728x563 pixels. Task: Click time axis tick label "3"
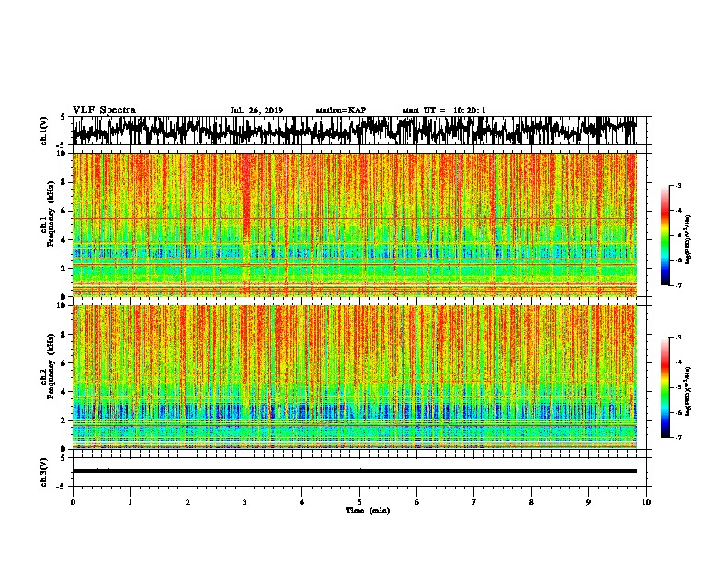(245, 502)
